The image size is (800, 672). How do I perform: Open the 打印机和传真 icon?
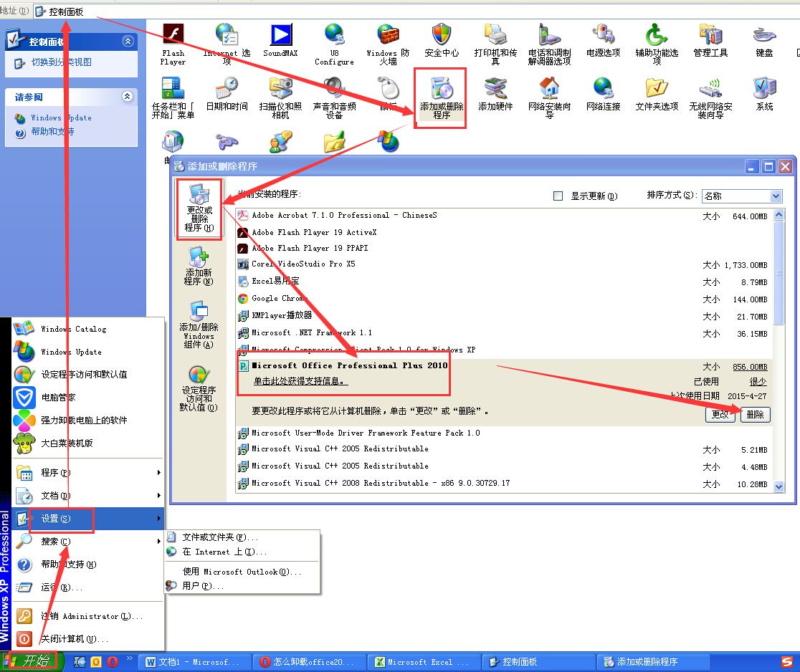[495, 44]
